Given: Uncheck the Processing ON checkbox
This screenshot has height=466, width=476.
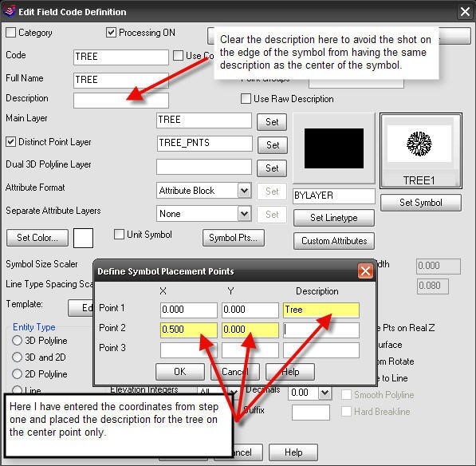Looking at the screenshot, I should point(111,32).
